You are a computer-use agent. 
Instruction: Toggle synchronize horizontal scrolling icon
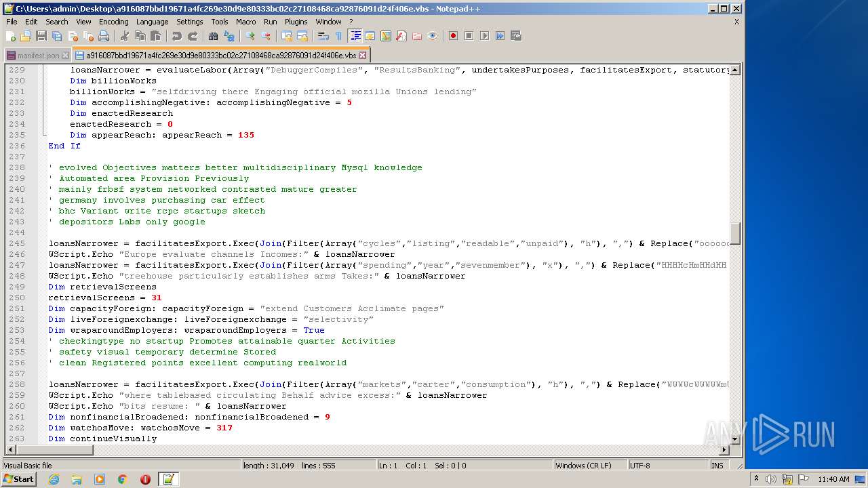pos(302,36)
